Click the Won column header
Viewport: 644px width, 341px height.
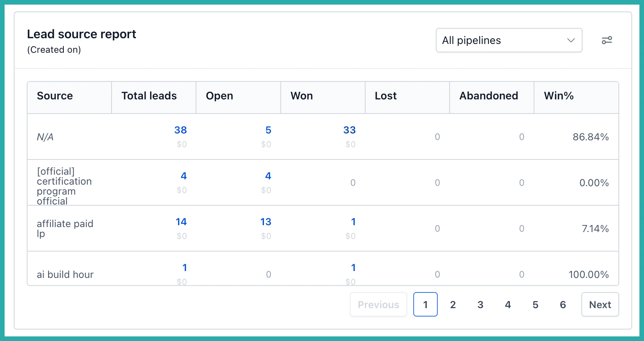pyautogui.click(x=323, y=97)
